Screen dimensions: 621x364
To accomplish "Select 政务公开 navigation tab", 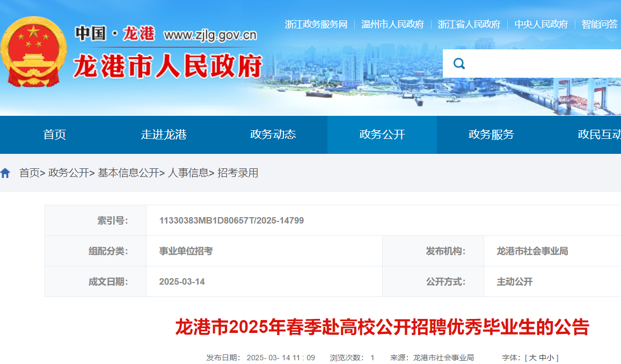I will pyautogui.click(x=382, y=135).
